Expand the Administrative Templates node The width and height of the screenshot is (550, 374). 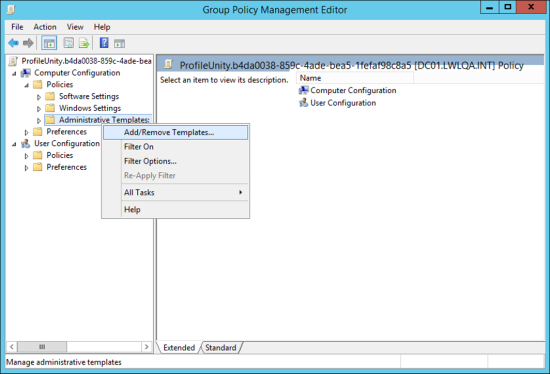point(39,121)
